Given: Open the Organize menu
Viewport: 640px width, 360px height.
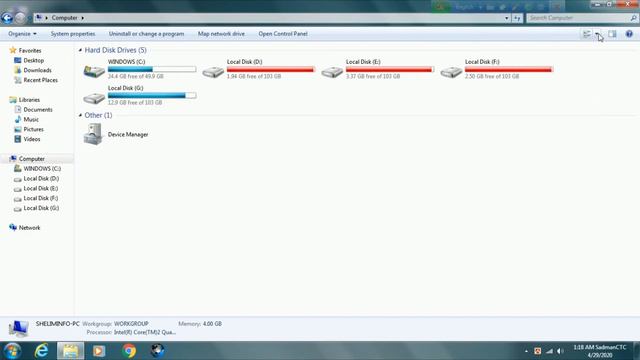Looking at the screenshot, I should 22,34.
